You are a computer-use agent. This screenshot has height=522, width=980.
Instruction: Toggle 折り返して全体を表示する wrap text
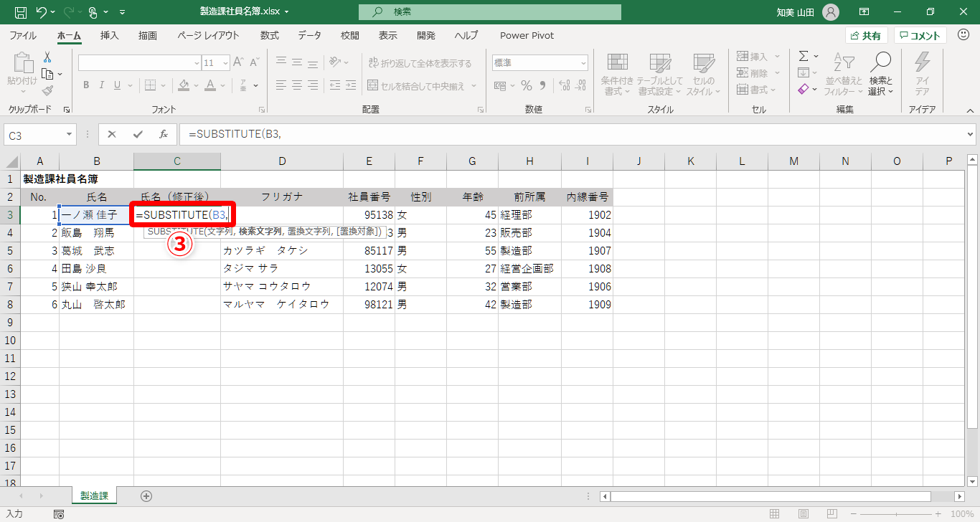point(420,63)
